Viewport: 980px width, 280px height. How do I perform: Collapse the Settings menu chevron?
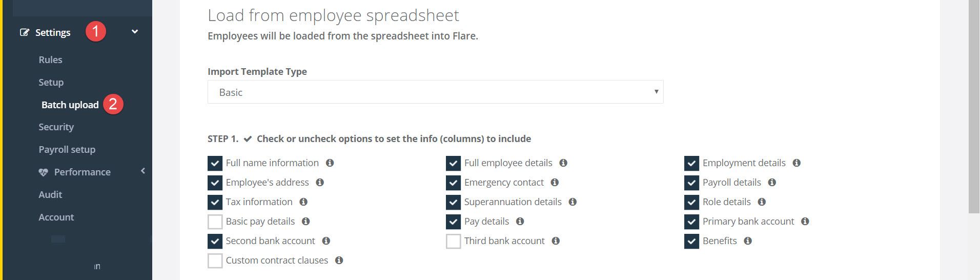[x=135, y=32]
